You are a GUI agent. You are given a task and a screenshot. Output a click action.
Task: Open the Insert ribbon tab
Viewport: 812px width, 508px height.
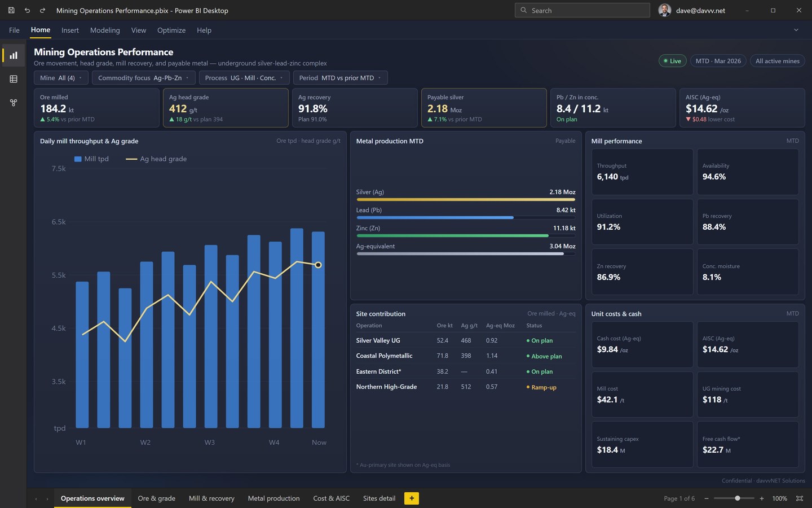click(70, 30)
